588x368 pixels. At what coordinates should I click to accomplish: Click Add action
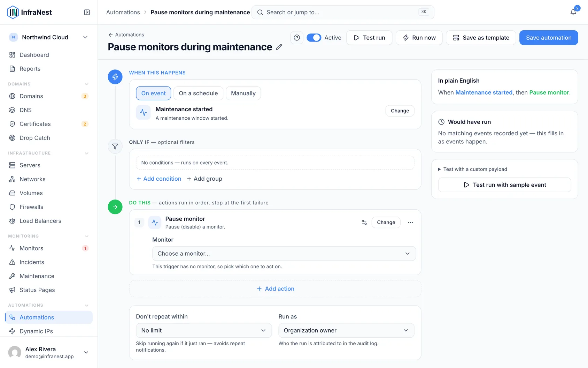pos(275,289)
